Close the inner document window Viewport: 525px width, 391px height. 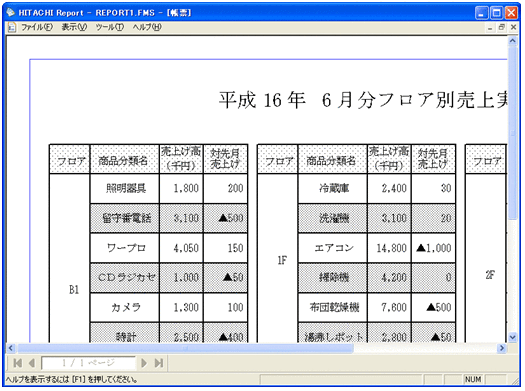513,27
